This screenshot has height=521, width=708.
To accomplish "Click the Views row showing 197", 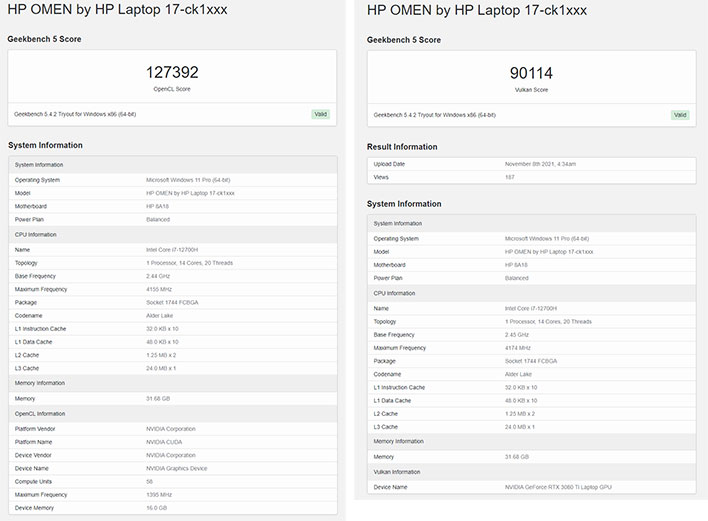I will point(510,176).
